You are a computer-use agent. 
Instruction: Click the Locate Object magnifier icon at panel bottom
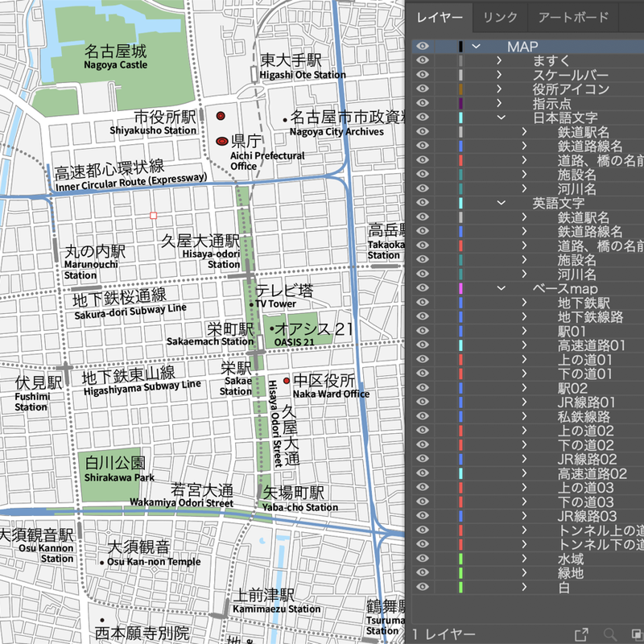[611, 634]
